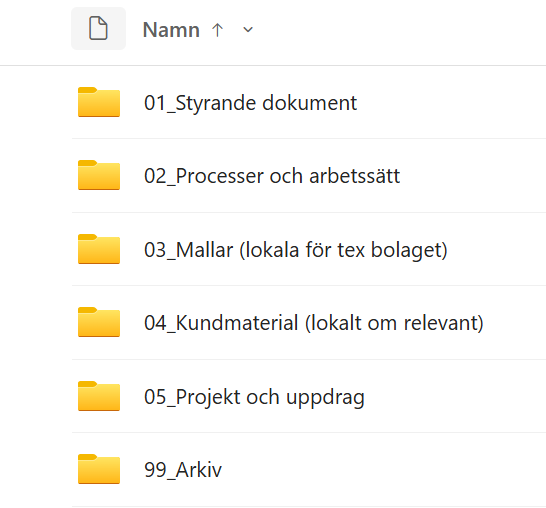Click folder icon for 99_Arkiv
This screenshot has width=546, height=508.
coord(99,469)
